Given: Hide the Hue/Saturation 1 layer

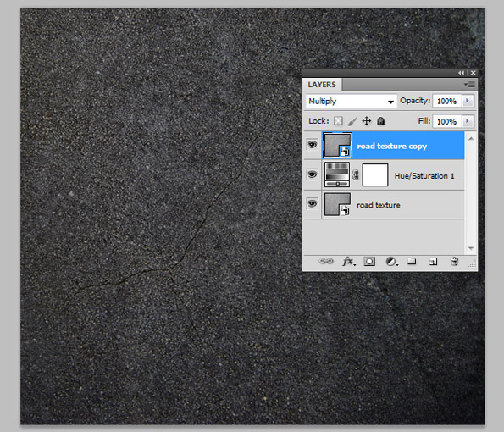Looking at the screenshot, I should [312, 174].
